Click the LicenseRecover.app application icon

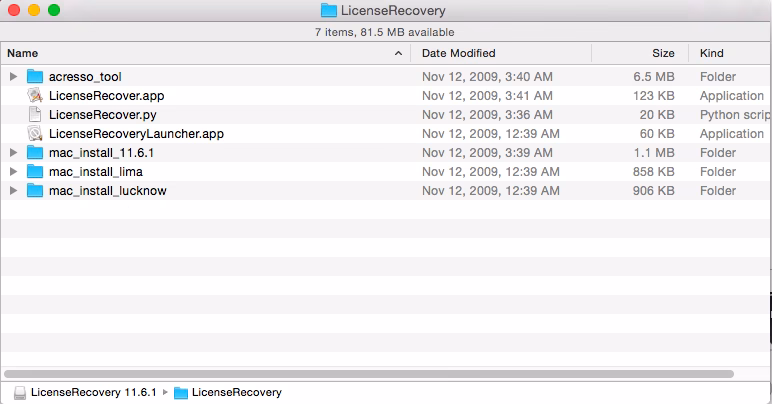[36, 96]
